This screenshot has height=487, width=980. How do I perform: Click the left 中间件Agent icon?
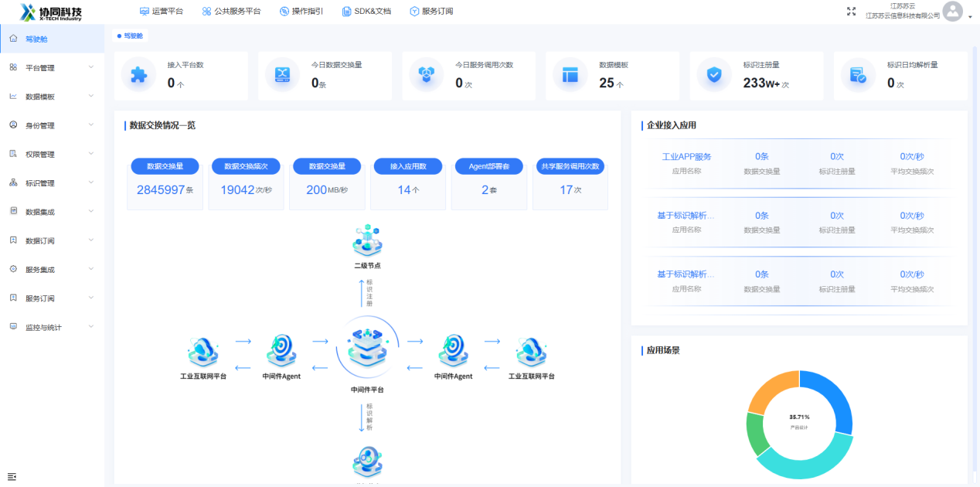281,351
